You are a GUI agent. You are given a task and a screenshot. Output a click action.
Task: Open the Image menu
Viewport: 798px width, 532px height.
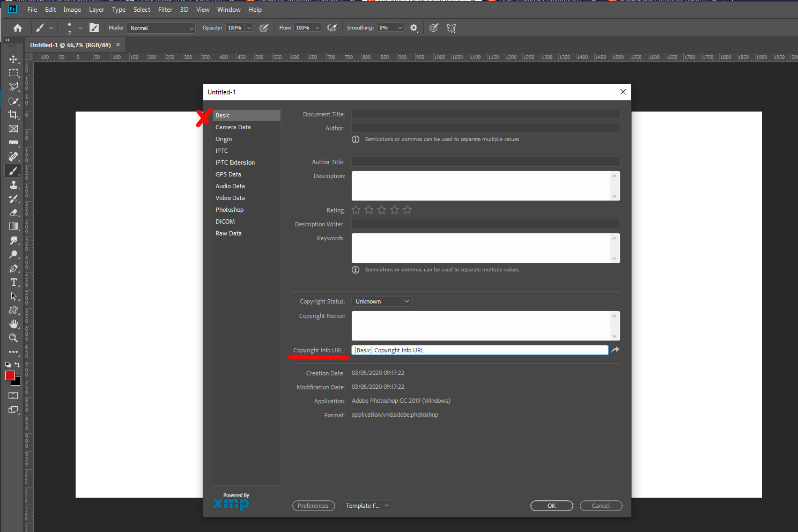coord(72,10)
